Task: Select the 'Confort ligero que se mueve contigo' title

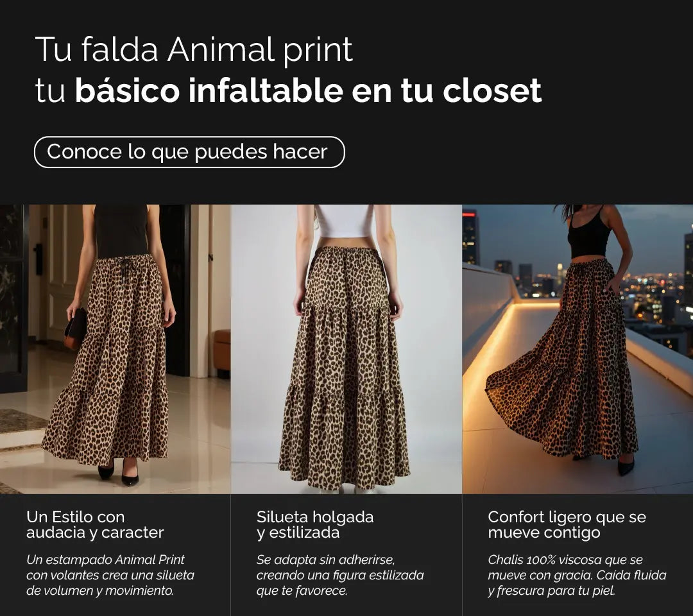Action: pyautogui.click(x=567, y=524)
